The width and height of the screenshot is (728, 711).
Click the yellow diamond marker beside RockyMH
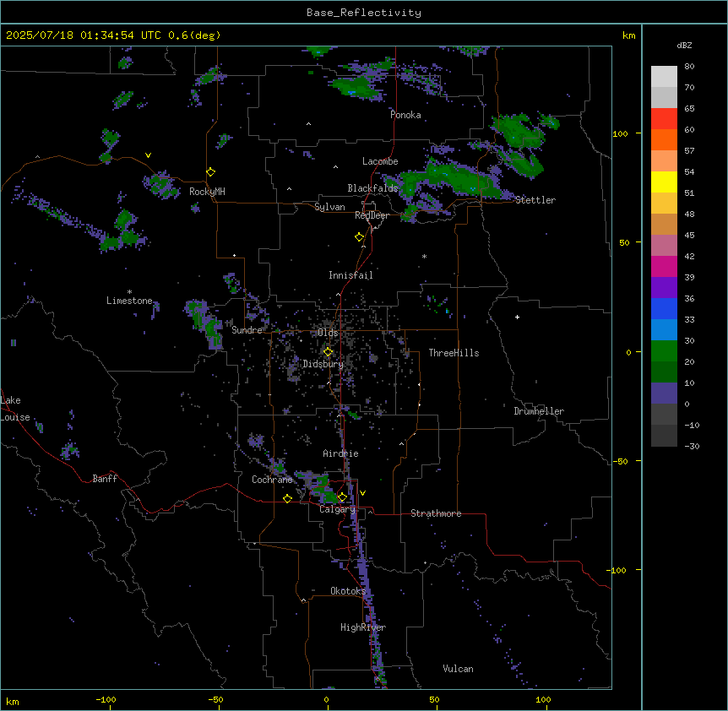[211, 172]
